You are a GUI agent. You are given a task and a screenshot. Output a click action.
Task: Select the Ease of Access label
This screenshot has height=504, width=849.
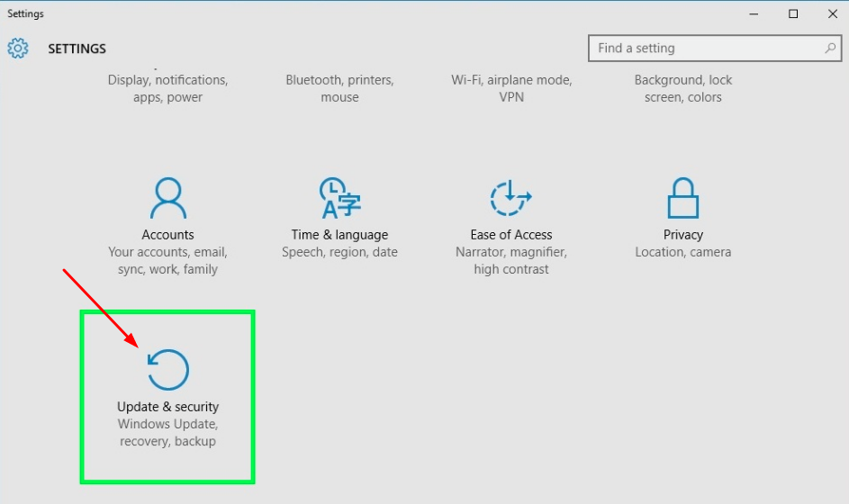tap(511, 234)
